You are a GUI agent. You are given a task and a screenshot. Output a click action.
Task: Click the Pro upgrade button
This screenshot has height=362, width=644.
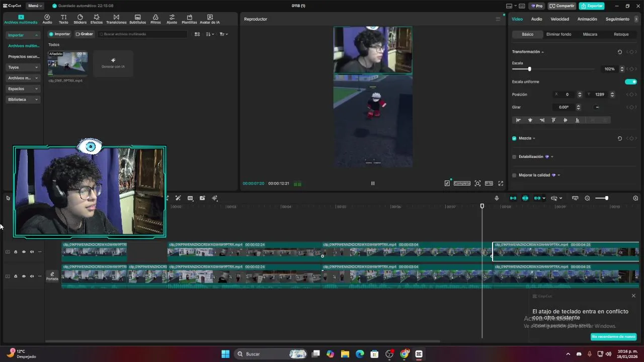tap(537, 6)
